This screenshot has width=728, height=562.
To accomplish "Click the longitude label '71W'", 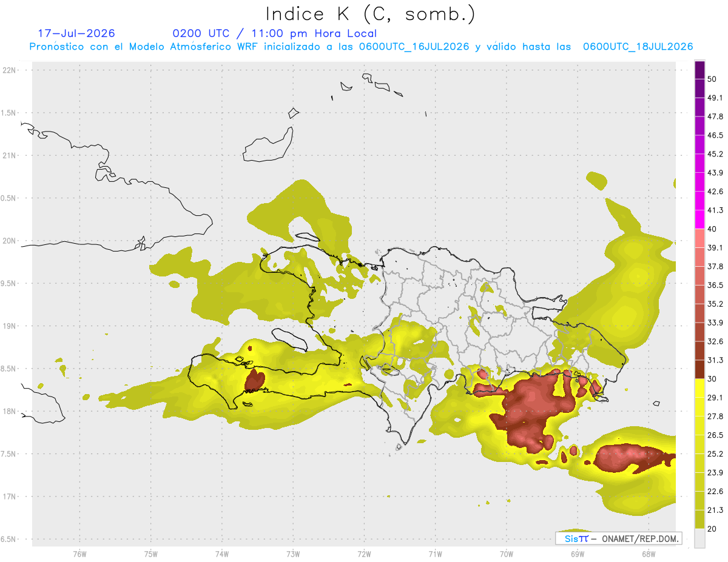I will pos(435,554).
